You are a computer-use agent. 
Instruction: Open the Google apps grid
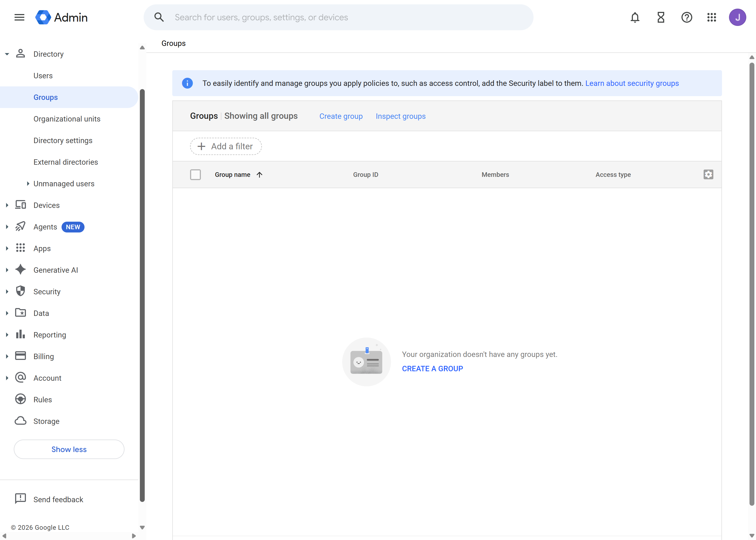pyautogui.click(x=711, y=17)
